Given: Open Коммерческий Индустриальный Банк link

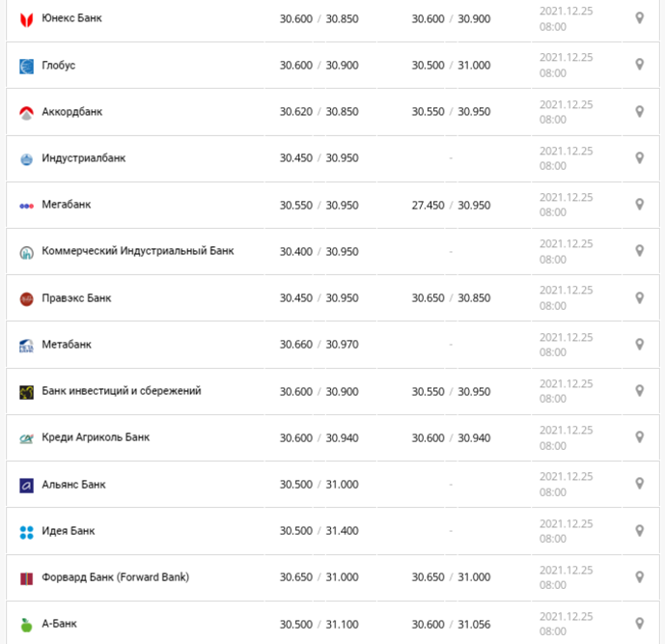Looking at the screenshot, I should (x=138, y=251).
